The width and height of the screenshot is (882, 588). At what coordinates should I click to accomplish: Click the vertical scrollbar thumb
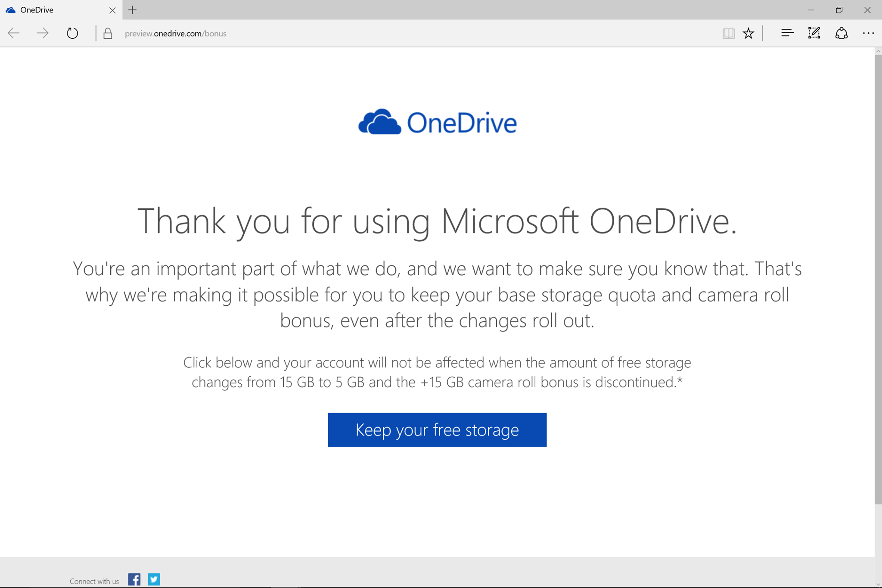[x=878, y=279]
